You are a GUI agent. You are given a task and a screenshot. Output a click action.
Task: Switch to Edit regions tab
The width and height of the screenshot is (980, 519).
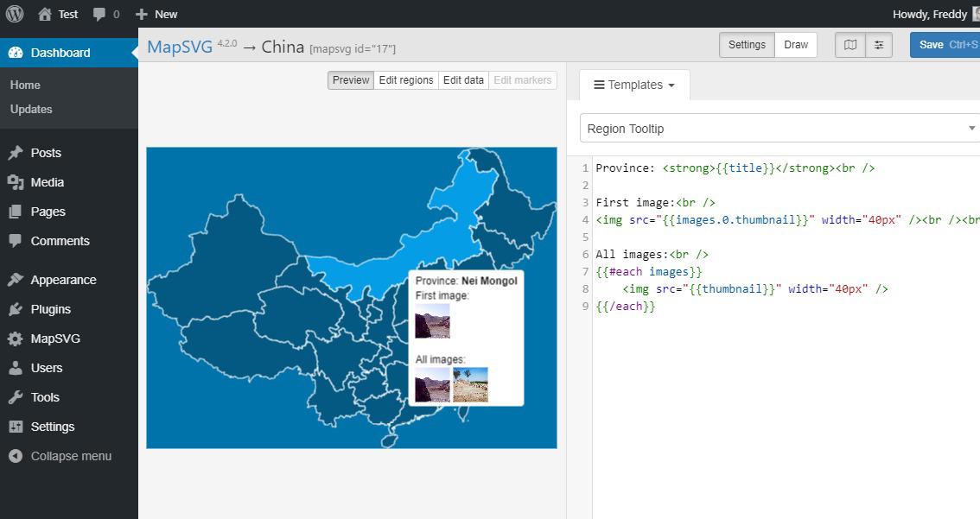pyautogui.click(x=405, y=80)
